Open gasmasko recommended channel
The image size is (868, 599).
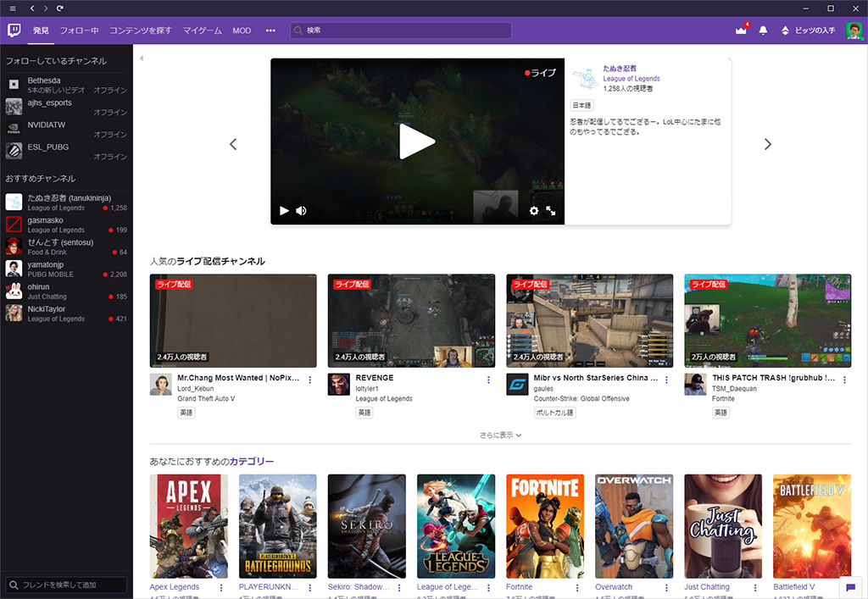pyautogui.click(x=66, y=225)
